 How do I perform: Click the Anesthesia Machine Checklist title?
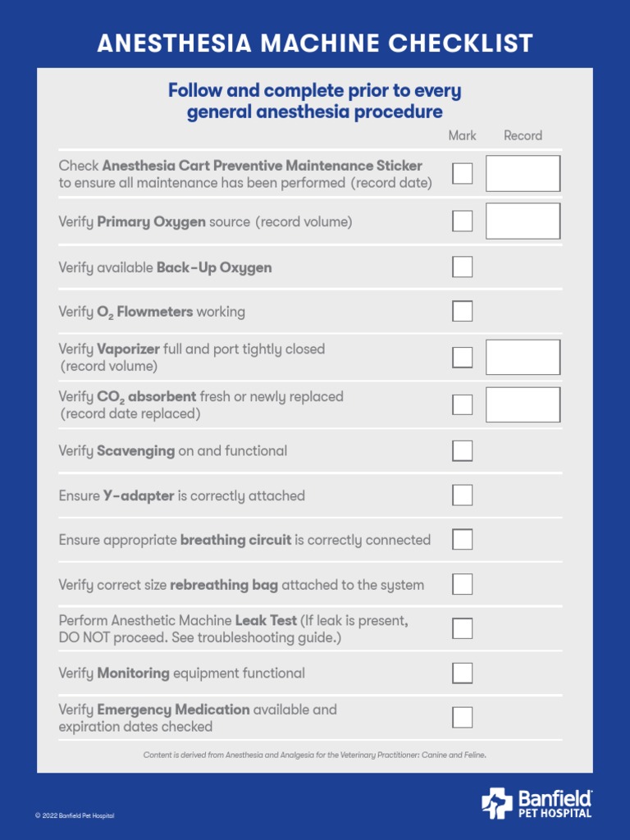click(x=315, y=43)
